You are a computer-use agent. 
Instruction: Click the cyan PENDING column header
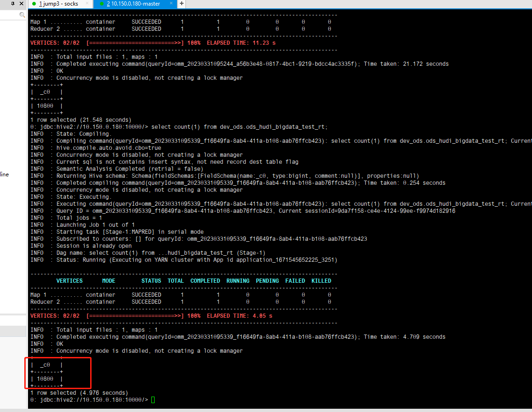point(267,281)
